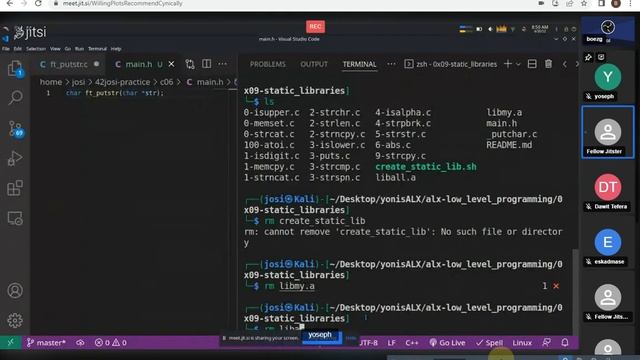Open the Help menu
This screenshot has width=640, height=360.
[x=116, y=49]
